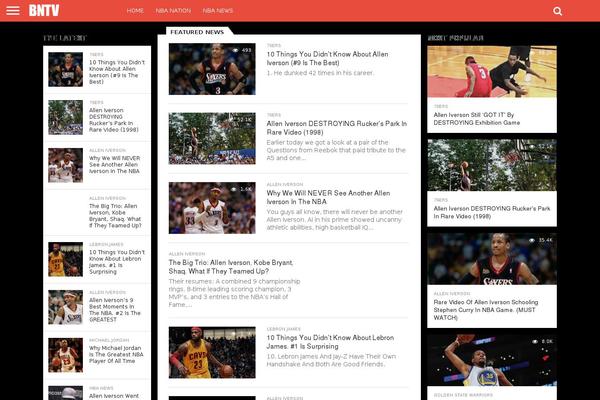
Task: Open latest link 10 Things About Allen Iverson
Action: 117,72
